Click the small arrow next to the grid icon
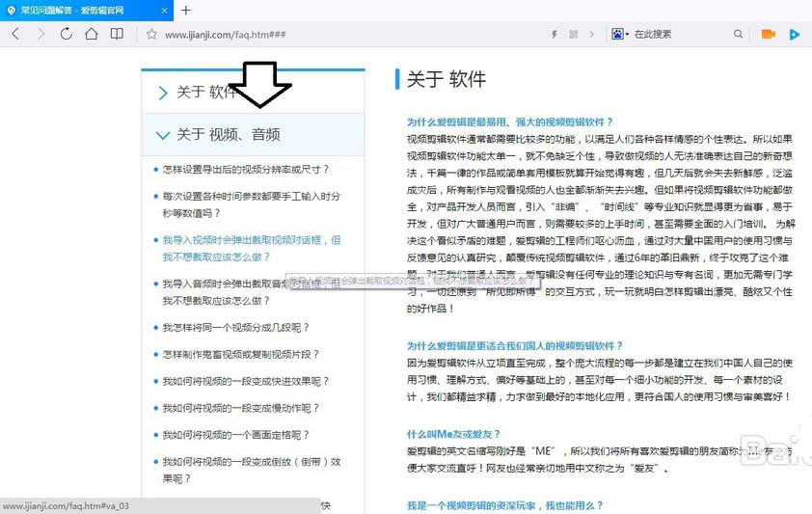The height and width of the screenshot is (514, 812). (x=591, y=34)
